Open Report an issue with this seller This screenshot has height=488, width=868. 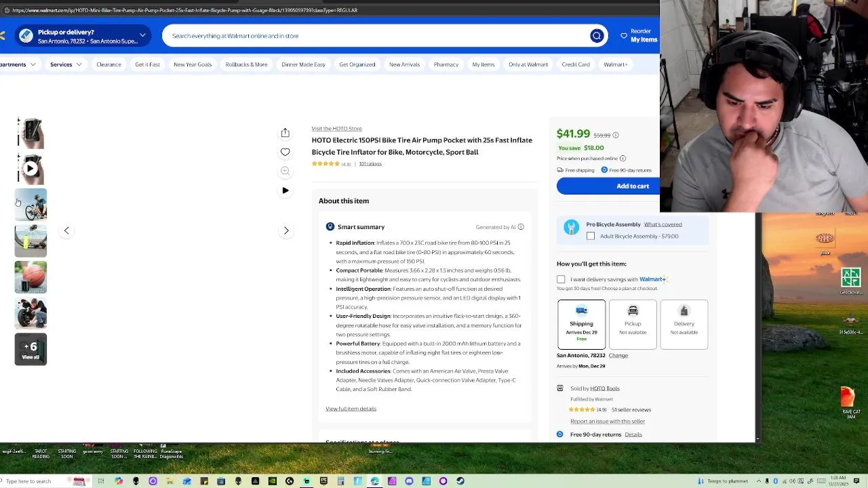(607, 422)
